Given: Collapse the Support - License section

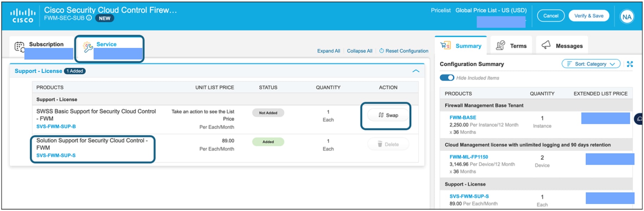Looking at the screenshot, I should tap(416, 71).
